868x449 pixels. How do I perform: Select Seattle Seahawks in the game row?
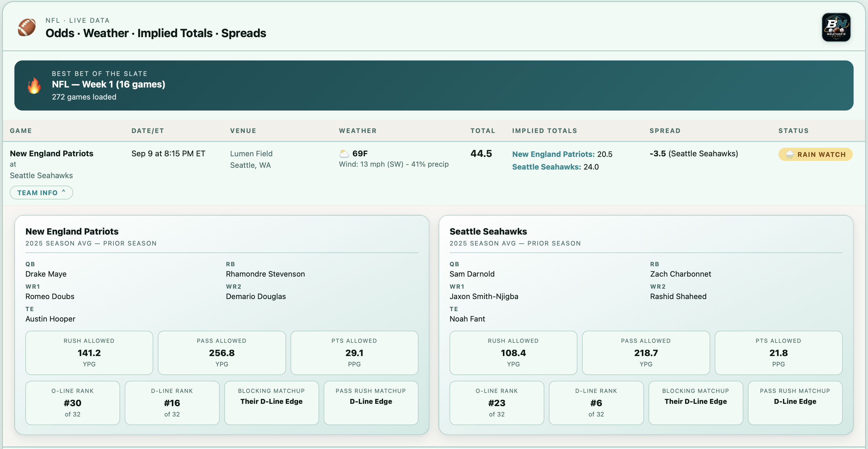coord(41,176)
